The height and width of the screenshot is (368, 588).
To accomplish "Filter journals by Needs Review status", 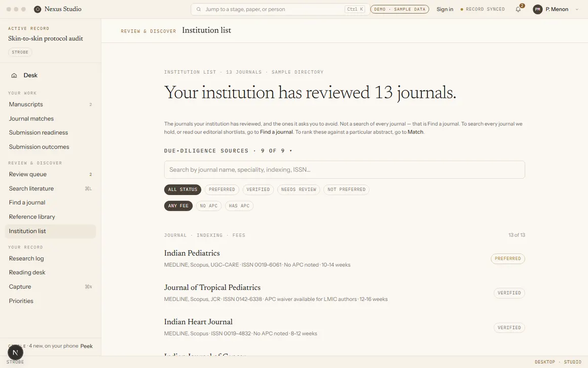I will [x=299, y=190].
